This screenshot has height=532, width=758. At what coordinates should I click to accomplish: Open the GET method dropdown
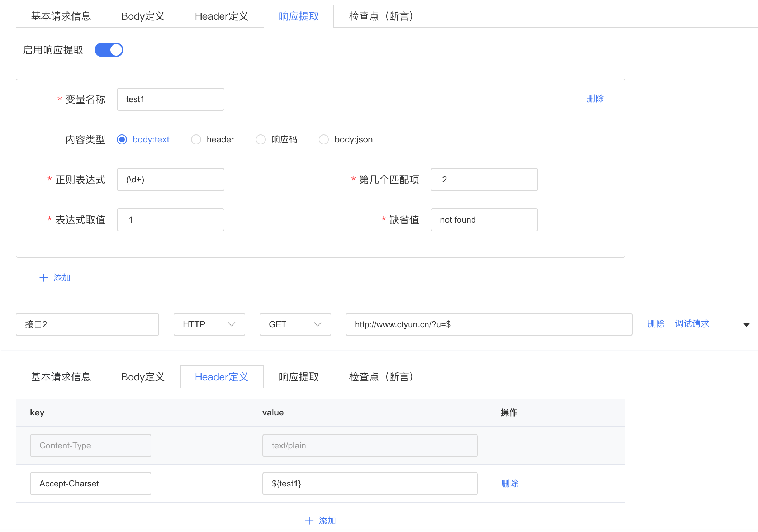(x=295, y=324)
